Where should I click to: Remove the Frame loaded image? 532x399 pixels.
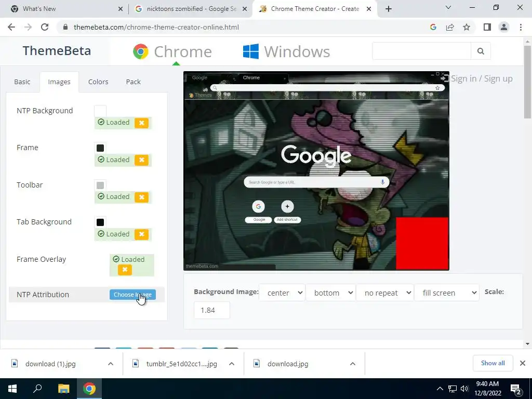(141, 160)
